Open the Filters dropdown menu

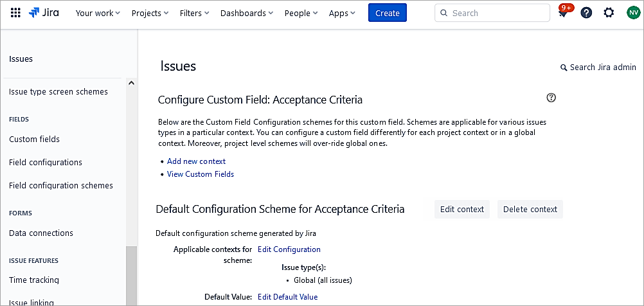195,13
